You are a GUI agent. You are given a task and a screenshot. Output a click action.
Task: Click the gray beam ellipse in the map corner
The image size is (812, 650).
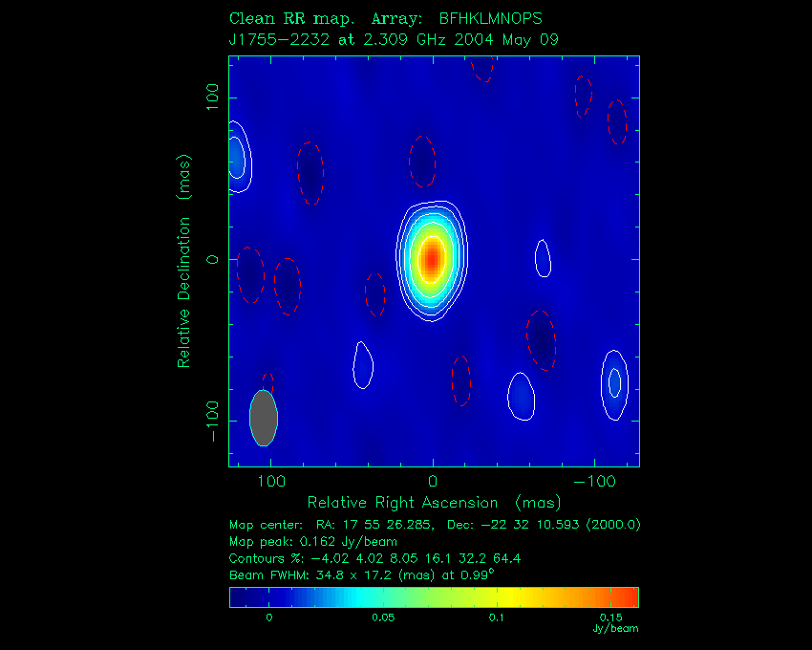click(264, 418)
